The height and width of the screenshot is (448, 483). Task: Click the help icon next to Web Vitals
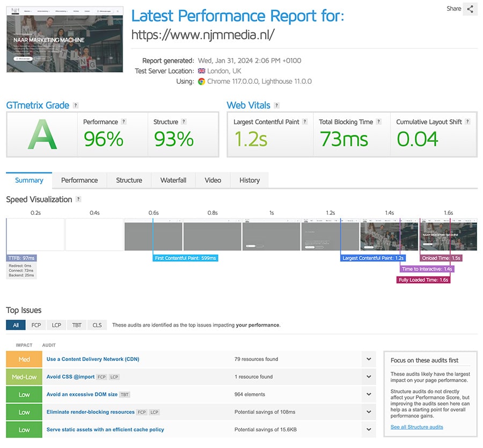click(277, 106)
